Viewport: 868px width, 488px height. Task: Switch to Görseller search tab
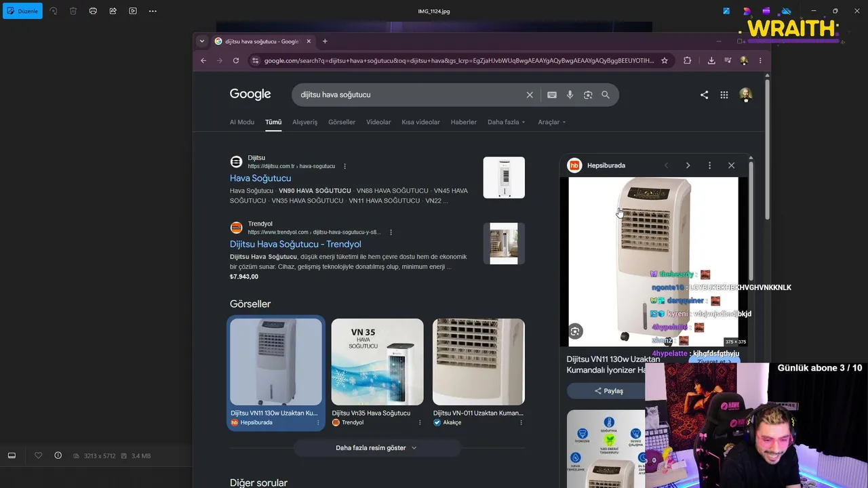point(342,122)
